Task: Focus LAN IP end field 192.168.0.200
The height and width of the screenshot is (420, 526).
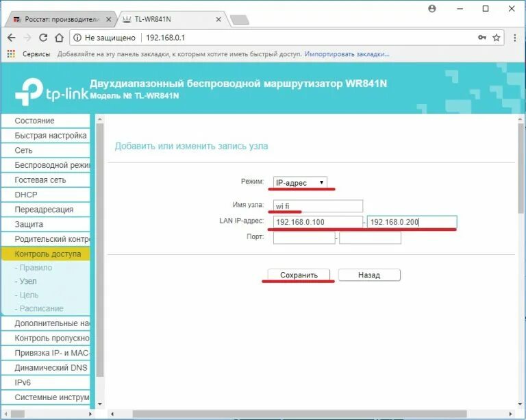Action: (412, 222)
